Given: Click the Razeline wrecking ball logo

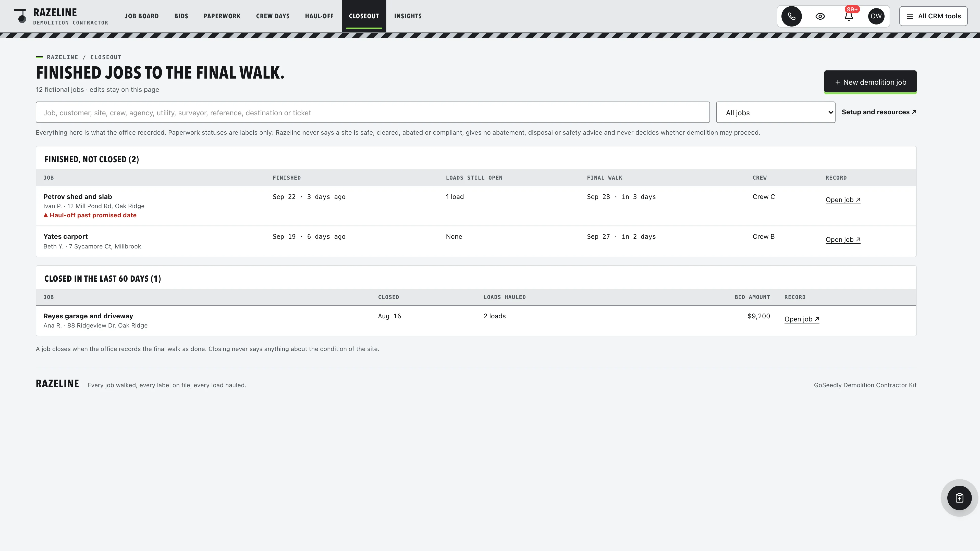Looking at the screenshot, I should (20, 16).
